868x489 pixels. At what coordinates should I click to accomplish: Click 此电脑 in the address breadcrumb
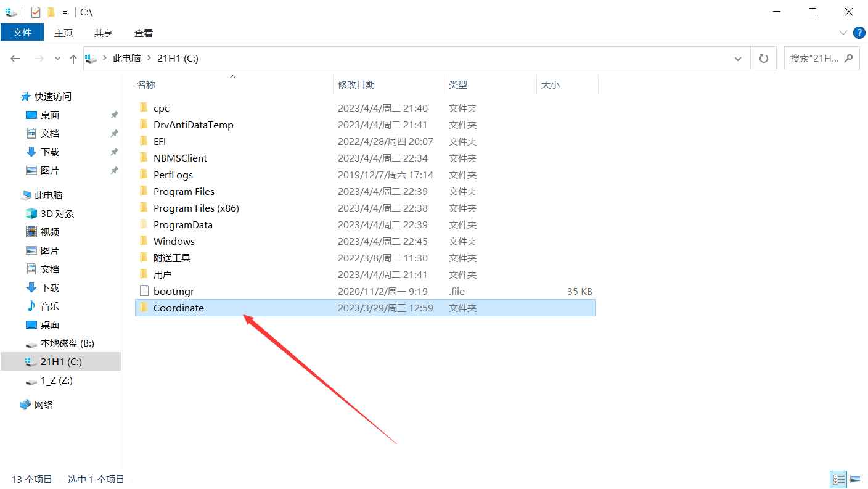coord(126,59)
